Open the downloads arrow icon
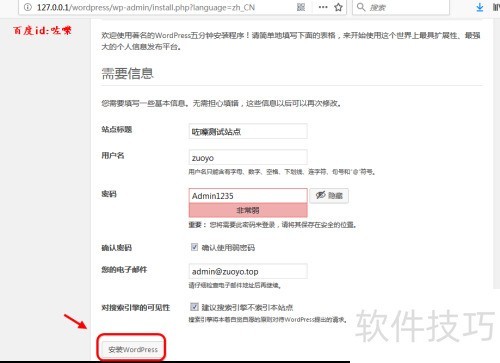 tap(479, 7)
